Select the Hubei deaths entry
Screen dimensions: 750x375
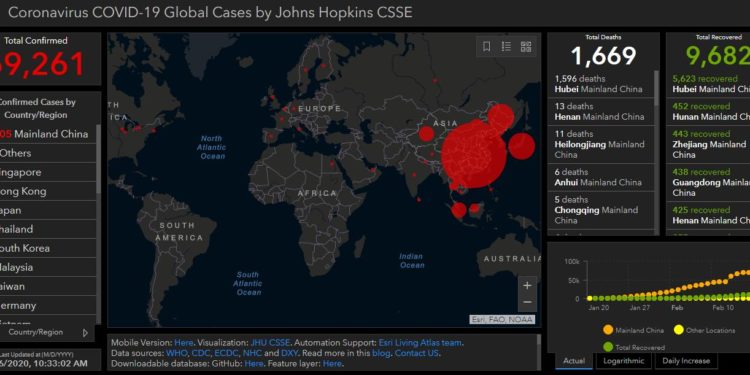point(600,84)
